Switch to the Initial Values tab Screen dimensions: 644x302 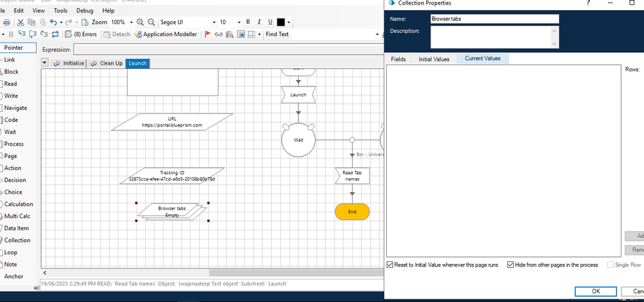[434, 59]
